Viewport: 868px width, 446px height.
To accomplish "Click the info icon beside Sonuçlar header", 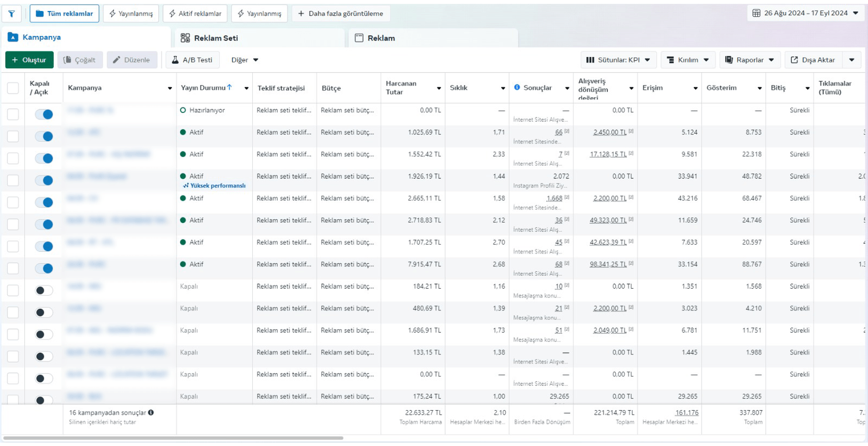I will tap(517, 88).
